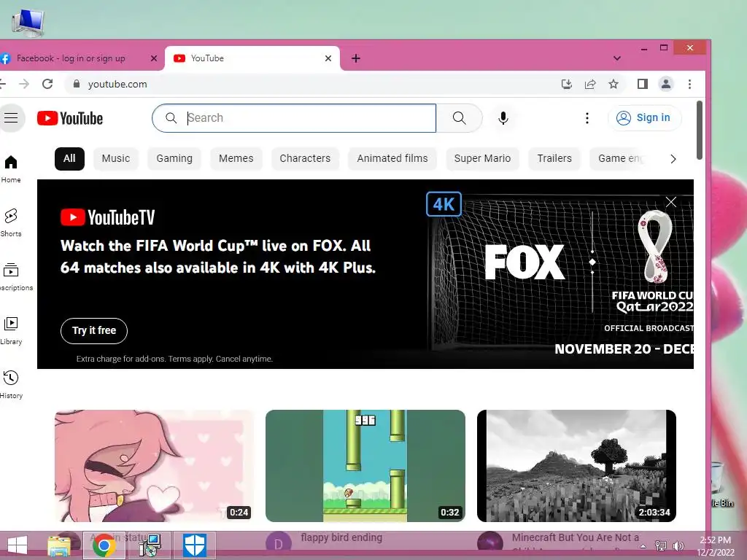Viewport: 747px width, 560px height.
Task: Open File Explorer from the taskbar
Action: pos(59,545)
